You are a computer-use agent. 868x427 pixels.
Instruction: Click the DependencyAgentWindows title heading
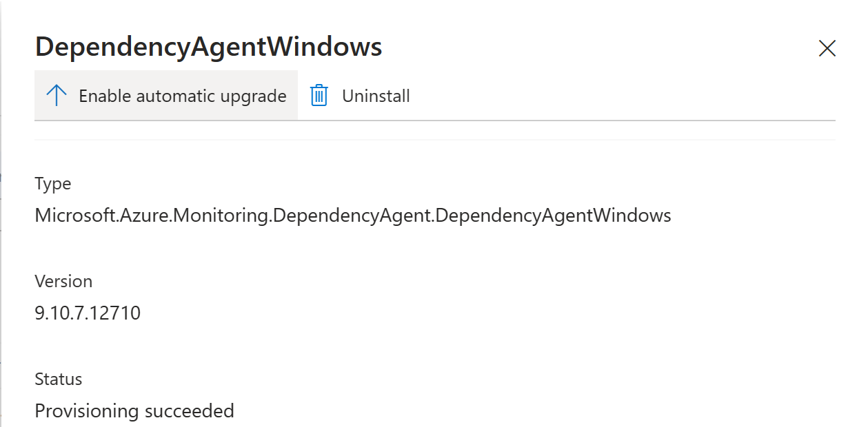click(208, 47)
